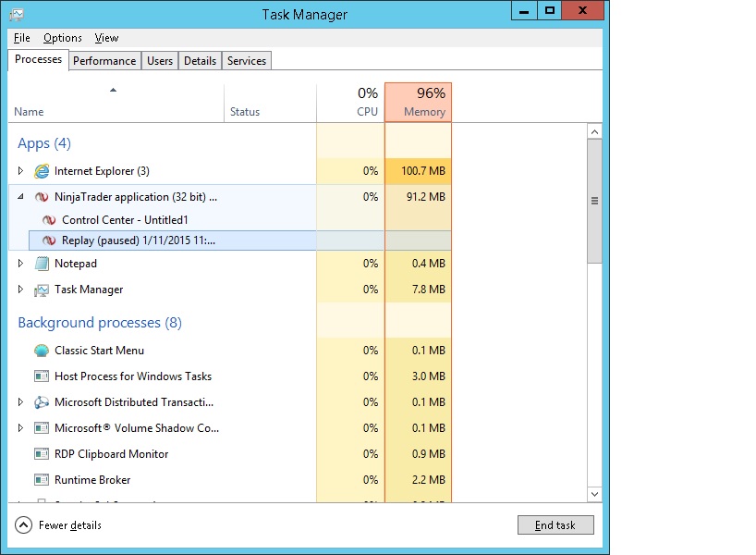756x555 pixels.
Task: Select the NinjaTrader application (32 bit) row
Action: (229, 197)
